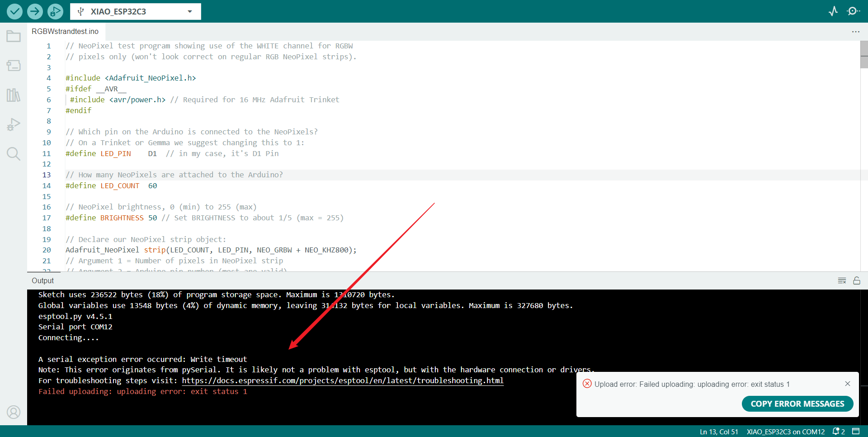This screenshot has width=868, height=437.
Task: Click the BRIGHTNESS define on line 17
Action: [111, 218]
